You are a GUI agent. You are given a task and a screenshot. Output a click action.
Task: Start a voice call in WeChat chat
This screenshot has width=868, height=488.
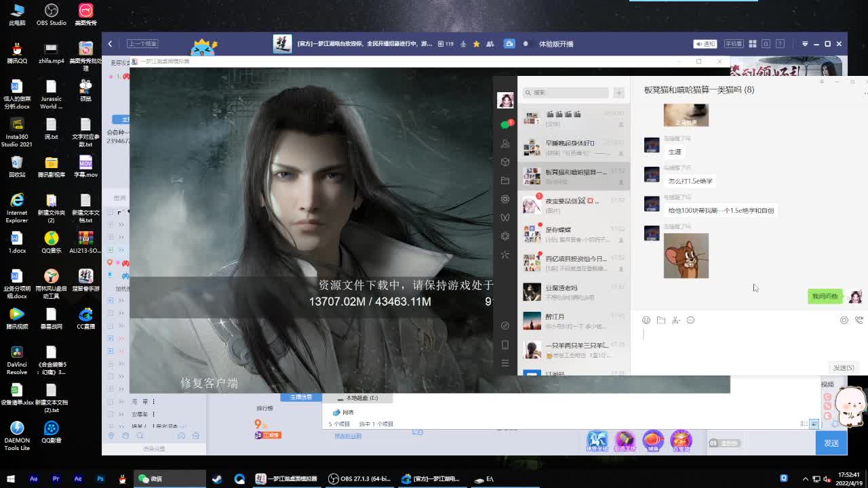click(x=859, y=320)
